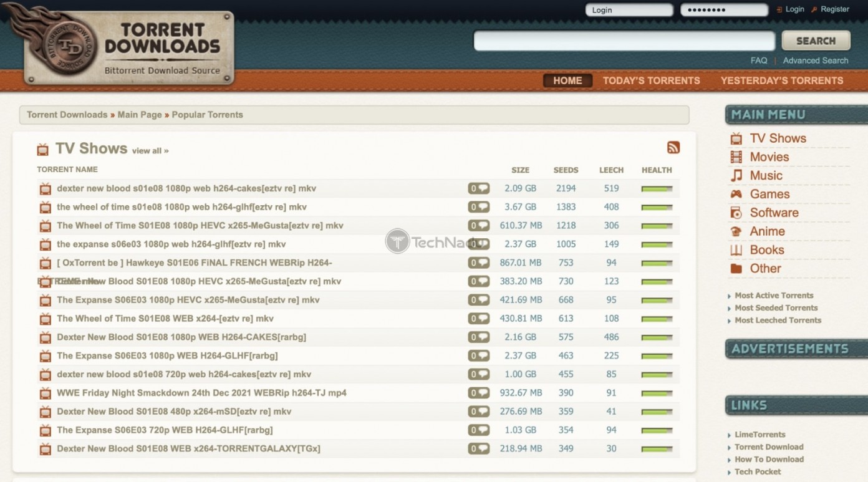
Task: Open the RSS feed icon for TV Shows
Action: pos(673,148)
